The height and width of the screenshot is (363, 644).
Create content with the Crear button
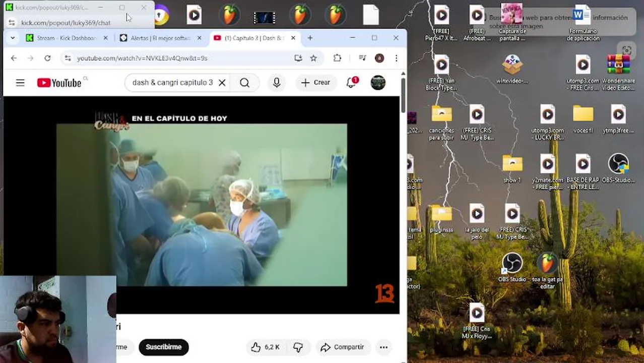click(315, 83)
